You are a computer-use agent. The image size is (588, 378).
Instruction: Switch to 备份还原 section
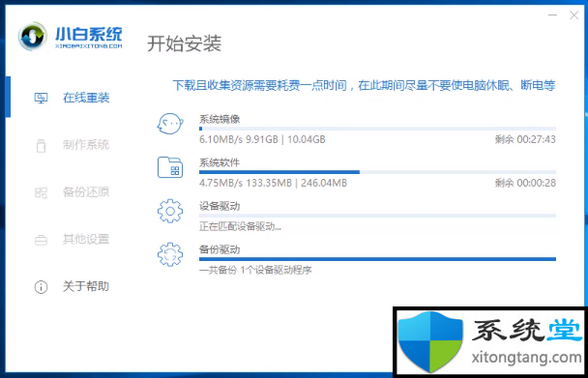[86, 192]
